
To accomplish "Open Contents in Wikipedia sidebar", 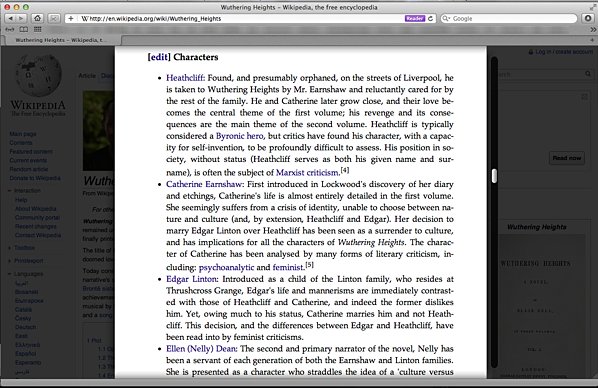I will pos(21,143).
